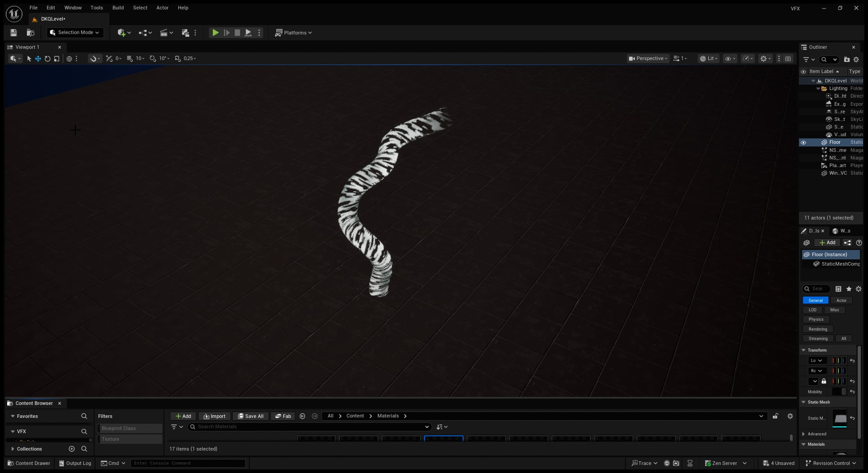
Task: Toggle scale lock in Transform
Action: (x=824, y=381)
